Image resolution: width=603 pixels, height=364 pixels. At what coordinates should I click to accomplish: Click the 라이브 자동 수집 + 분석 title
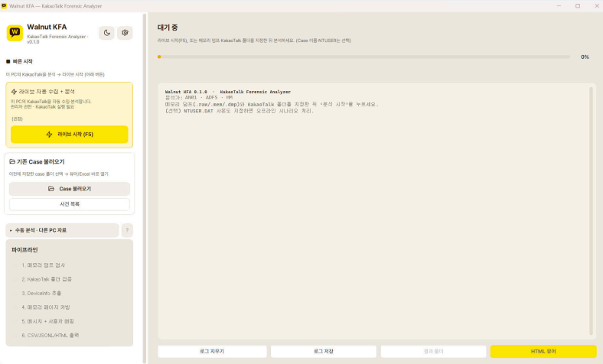(x=47, y=92)
